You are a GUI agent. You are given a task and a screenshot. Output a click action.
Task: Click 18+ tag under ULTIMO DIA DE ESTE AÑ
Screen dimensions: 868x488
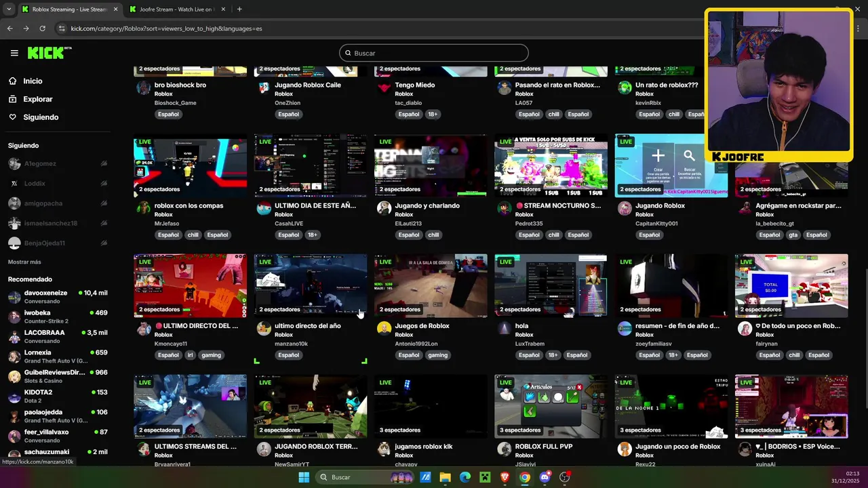tap(313, 235)
